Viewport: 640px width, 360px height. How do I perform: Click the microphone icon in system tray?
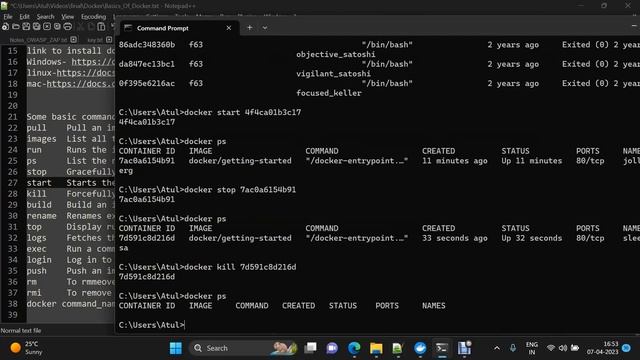pyautogui.click(x=513, y=348)
